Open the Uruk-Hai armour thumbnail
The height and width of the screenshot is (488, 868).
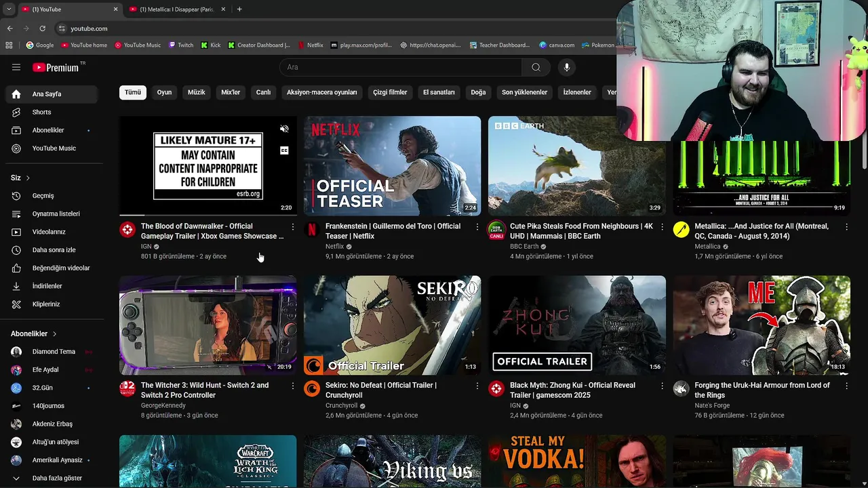[762, 325]
